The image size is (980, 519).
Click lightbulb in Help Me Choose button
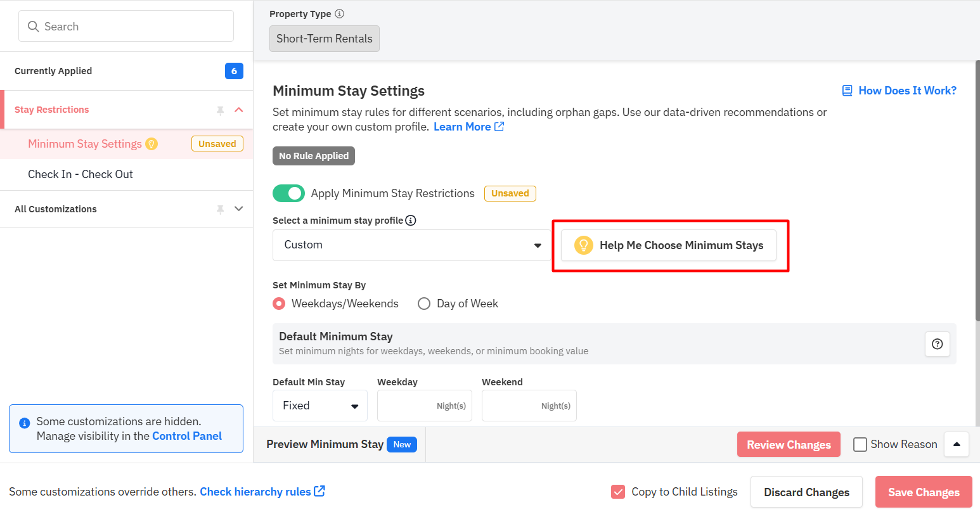(x=583, y=245)
